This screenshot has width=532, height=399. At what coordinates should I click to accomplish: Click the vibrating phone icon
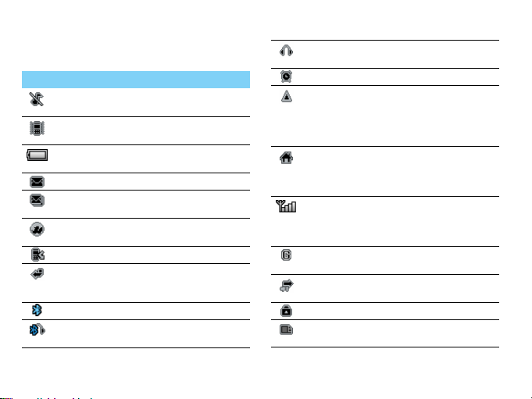[x=37, y=128]
